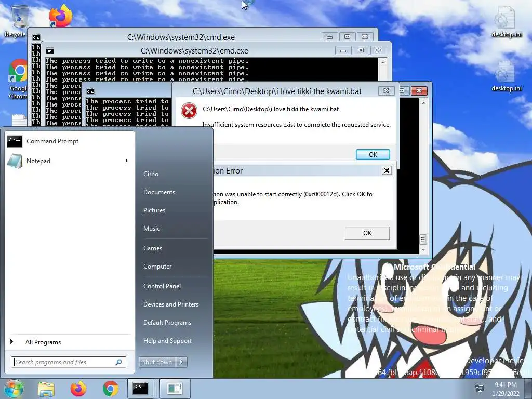
Task: Open Help and Support
Action: (167, 341)
